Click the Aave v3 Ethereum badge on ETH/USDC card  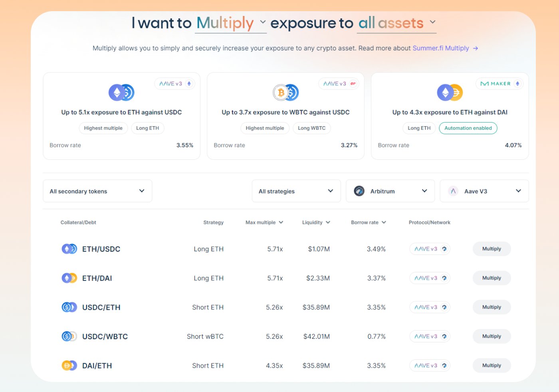coord(174,84)
